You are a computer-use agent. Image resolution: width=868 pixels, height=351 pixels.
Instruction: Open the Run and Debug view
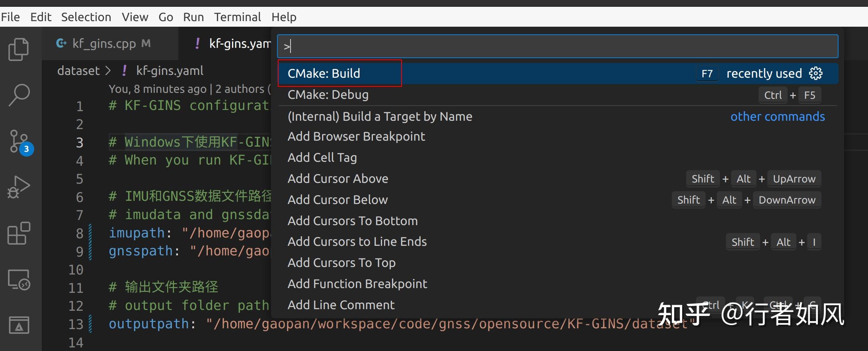pyautogui.click(x=19, y=187)
